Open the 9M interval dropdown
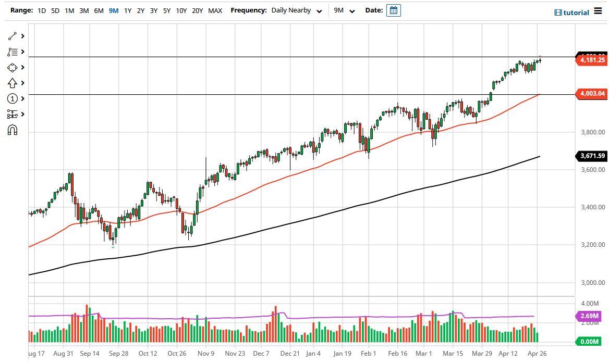Viewport: 609px width, 364px height. click(344, 10)
